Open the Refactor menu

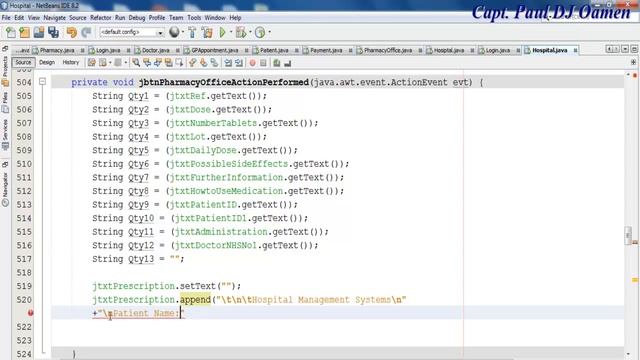tap(100, 18)
